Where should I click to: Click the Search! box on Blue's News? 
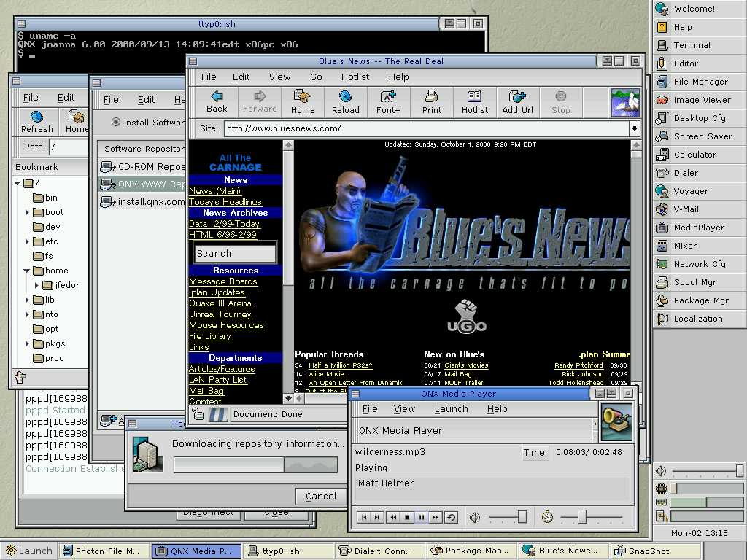point(235,253)
